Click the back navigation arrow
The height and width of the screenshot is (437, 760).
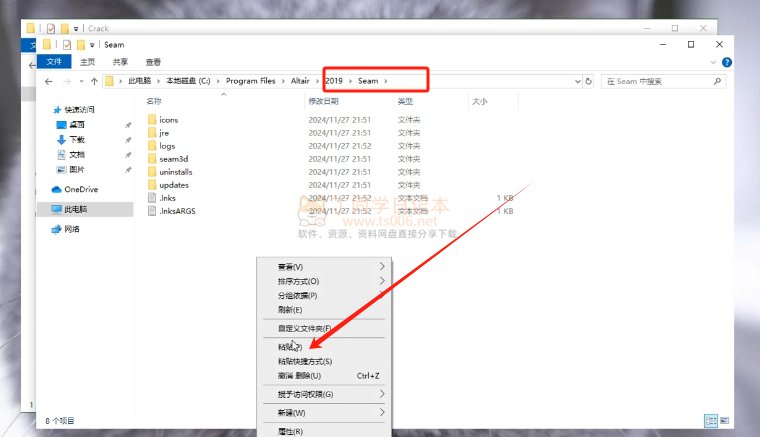point(48,81)
